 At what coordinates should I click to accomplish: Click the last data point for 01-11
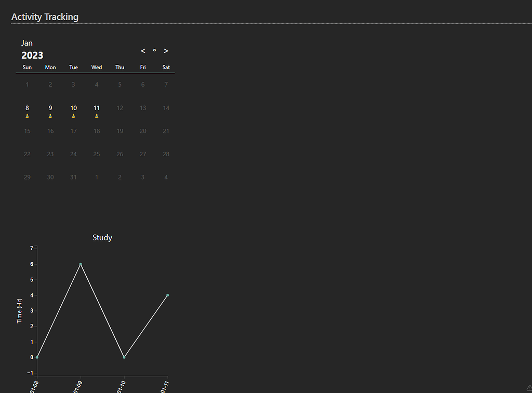click(167, 295)
